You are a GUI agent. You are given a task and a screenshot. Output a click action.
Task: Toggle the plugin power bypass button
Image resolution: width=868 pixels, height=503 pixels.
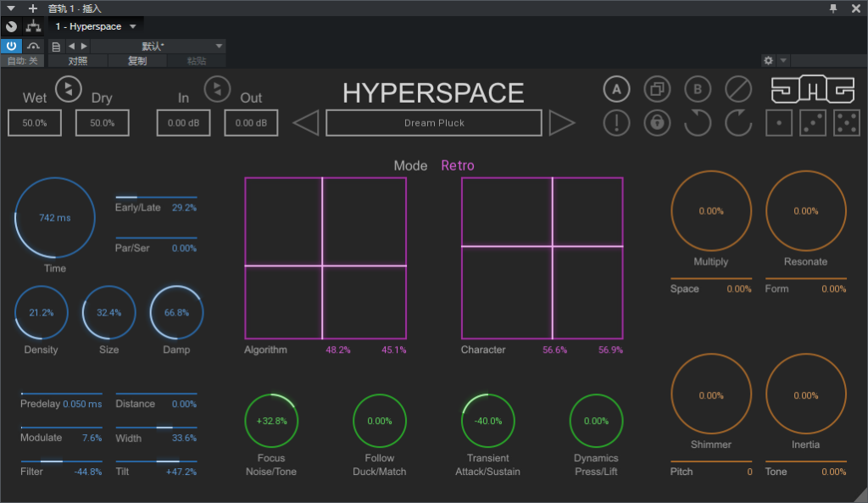(x=11, y=46)
